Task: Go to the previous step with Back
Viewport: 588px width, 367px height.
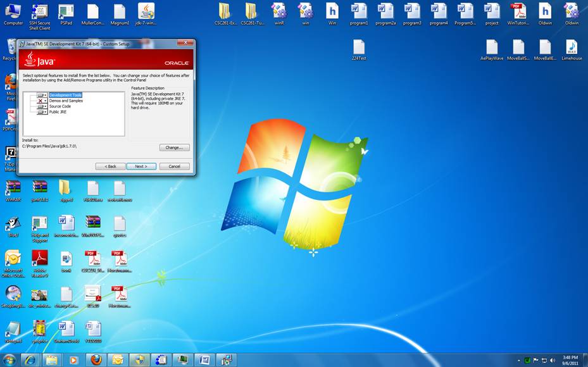Action: pos(110,166)
